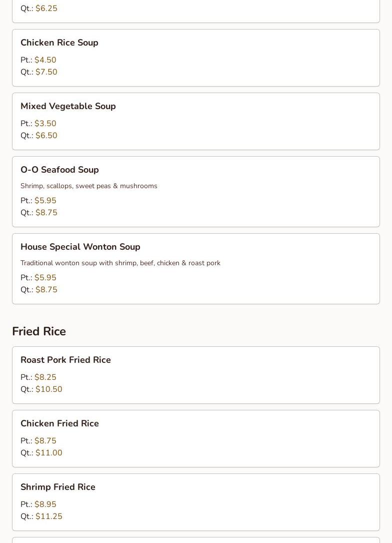This screenshot has width=392, height=543.
Task: Choose the $6.50 quart Mixed Vegetable Soup price
Action: click(x=46, y=136)
